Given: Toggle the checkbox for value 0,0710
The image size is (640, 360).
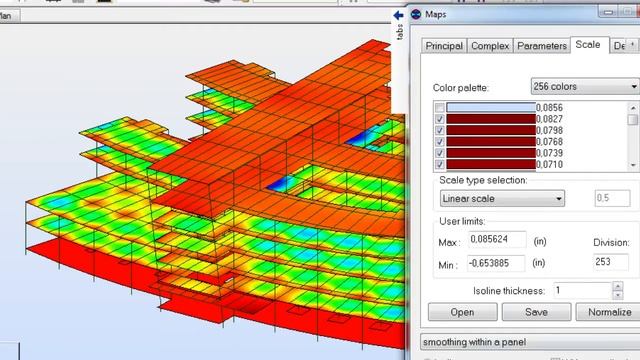Looking at the screenshot, I should click(x=440, y=164).
